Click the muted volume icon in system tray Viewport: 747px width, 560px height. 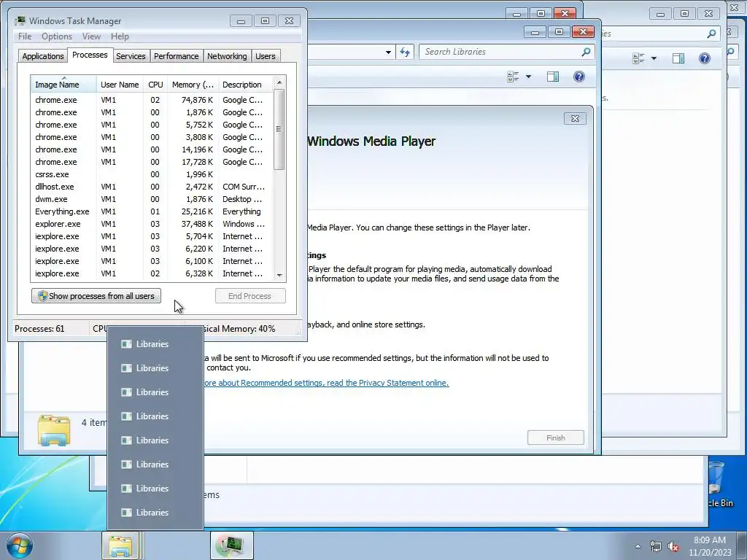673,546
